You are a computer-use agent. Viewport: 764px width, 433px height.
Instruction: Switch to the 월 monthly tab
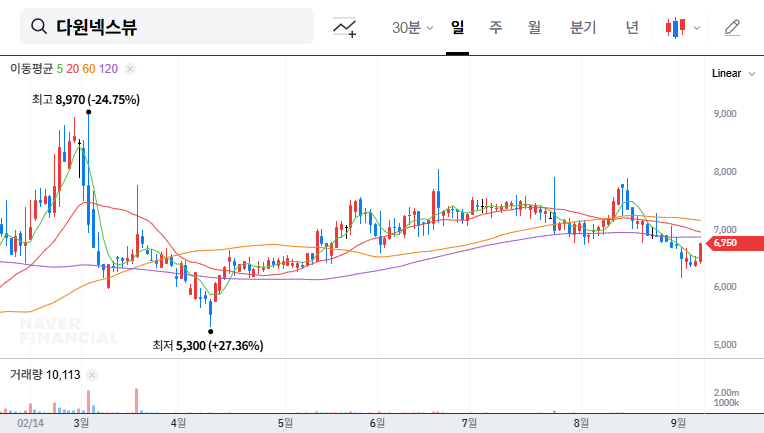(x=534, y=27)
